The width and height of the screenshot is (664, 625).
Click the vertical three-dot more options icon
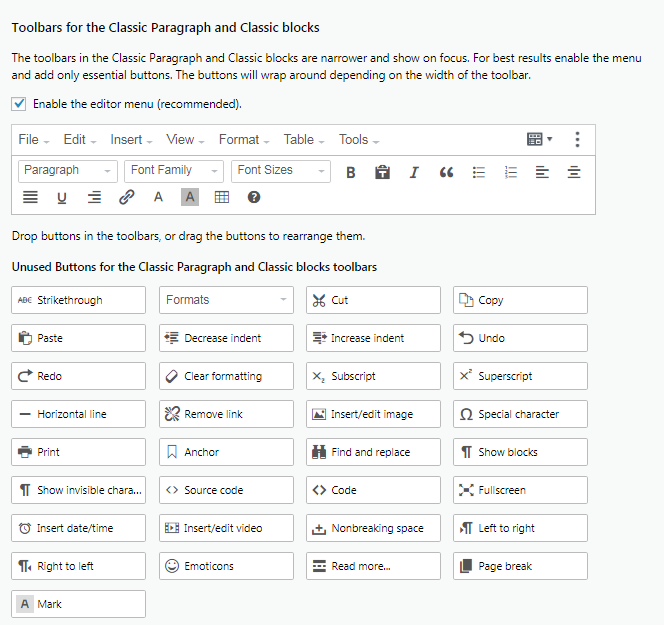point(577,140)
